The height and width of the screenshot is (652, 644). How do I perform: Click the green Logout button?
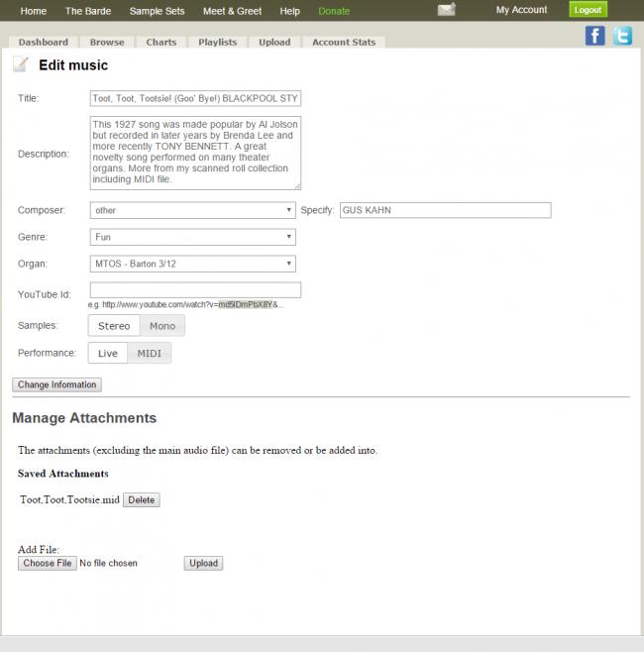588,10
